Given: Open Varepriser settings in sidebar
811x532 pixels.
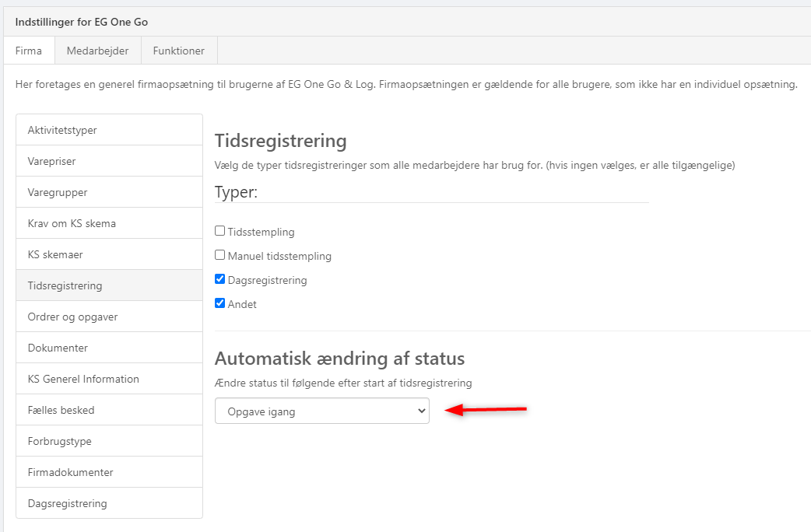Looking at the screenshot, I should (x=109, y=161).
